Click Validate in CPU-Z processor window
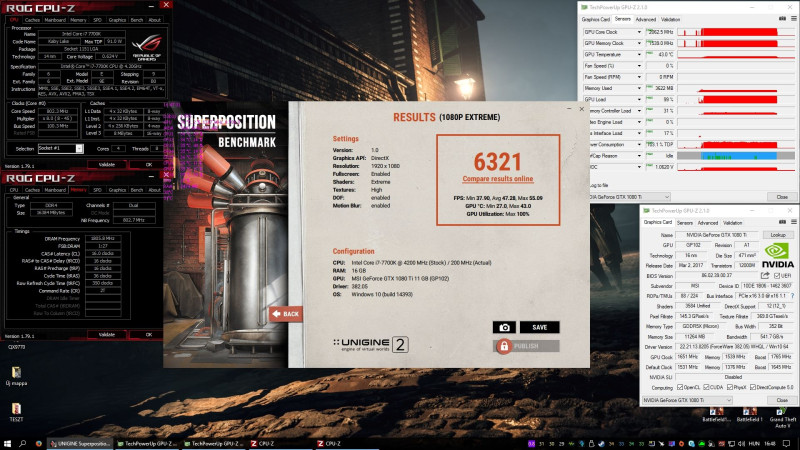800x450 pixels. click(107, 165)
